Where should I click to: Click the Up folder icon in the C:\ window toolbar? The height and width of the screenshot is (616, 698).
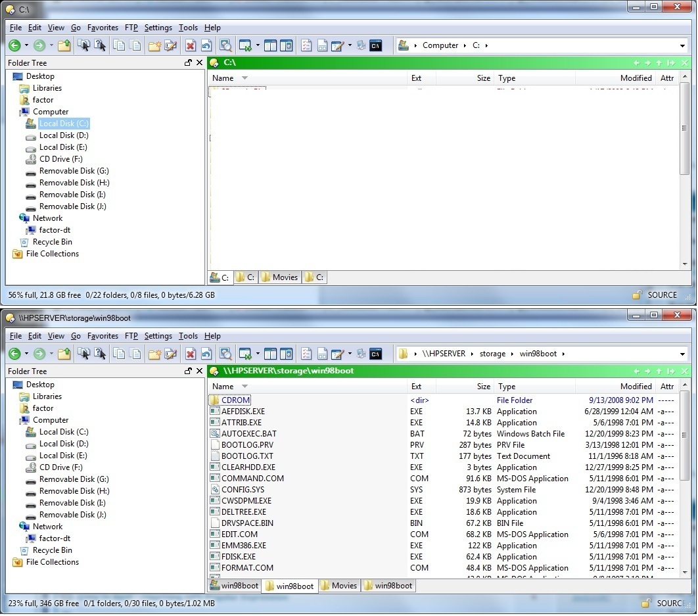pos(64,46)
